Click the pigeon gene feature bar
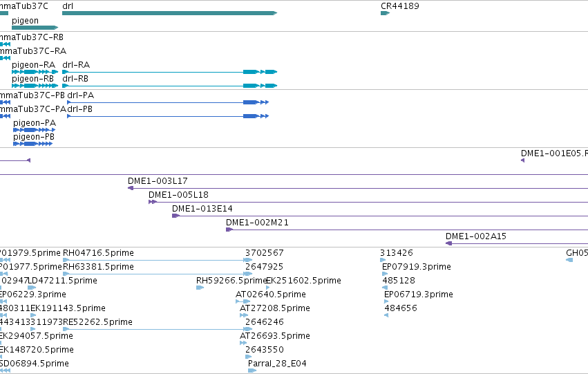The height and width of the screenshot is (374, 588). click(x=35, y=28)
